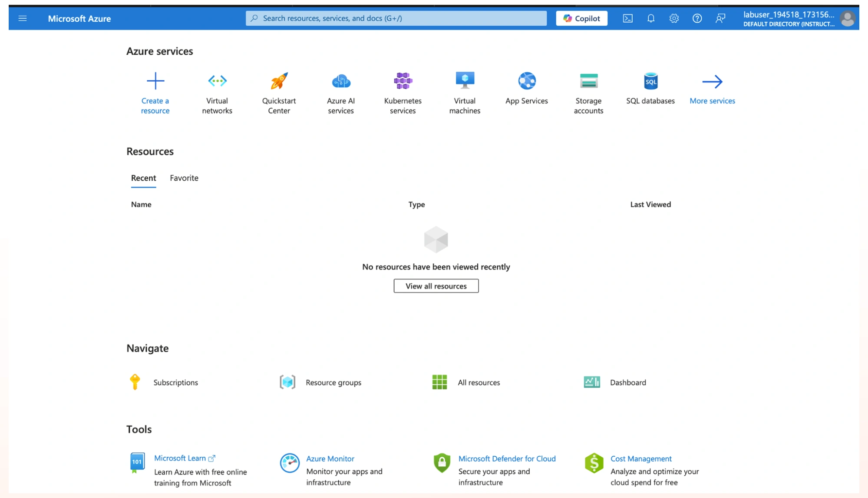Open Microsoft Defender for Cloud link

(x=507, y=458)
